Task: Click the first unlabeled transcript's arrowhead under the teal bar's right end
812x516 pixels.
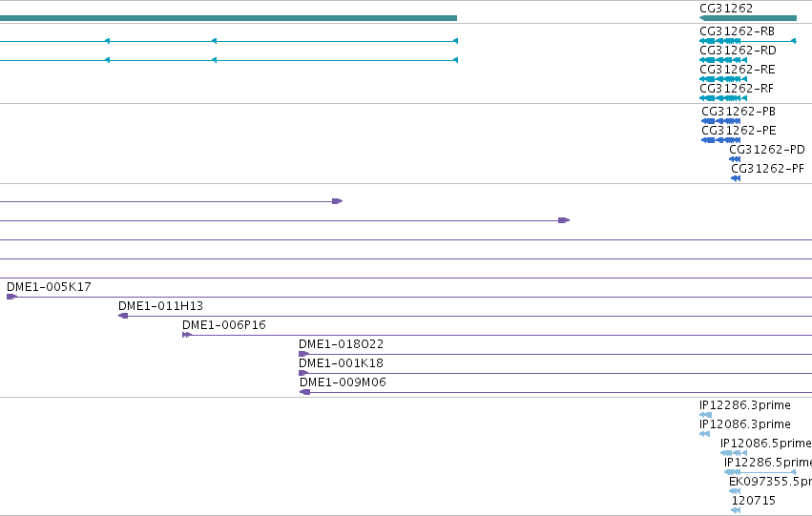Action: point(456,41)
